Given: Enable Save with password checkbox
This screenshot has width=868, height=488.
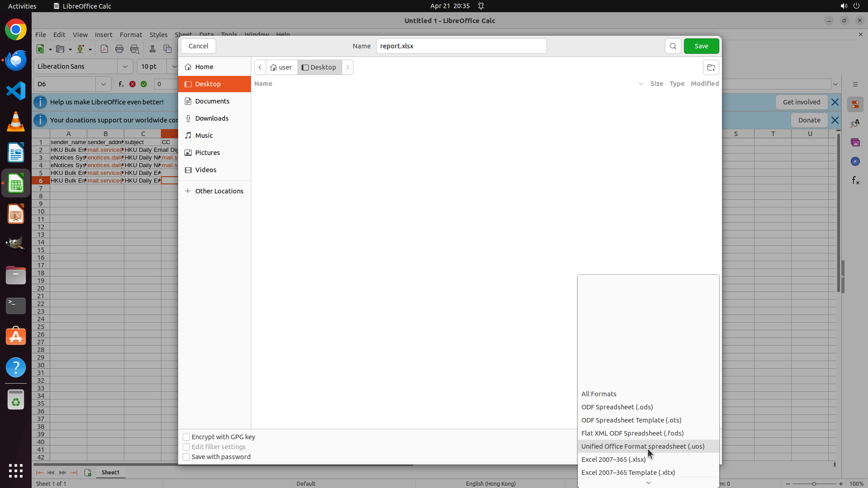Looking at the screenshot, I should tap(186, 457).
